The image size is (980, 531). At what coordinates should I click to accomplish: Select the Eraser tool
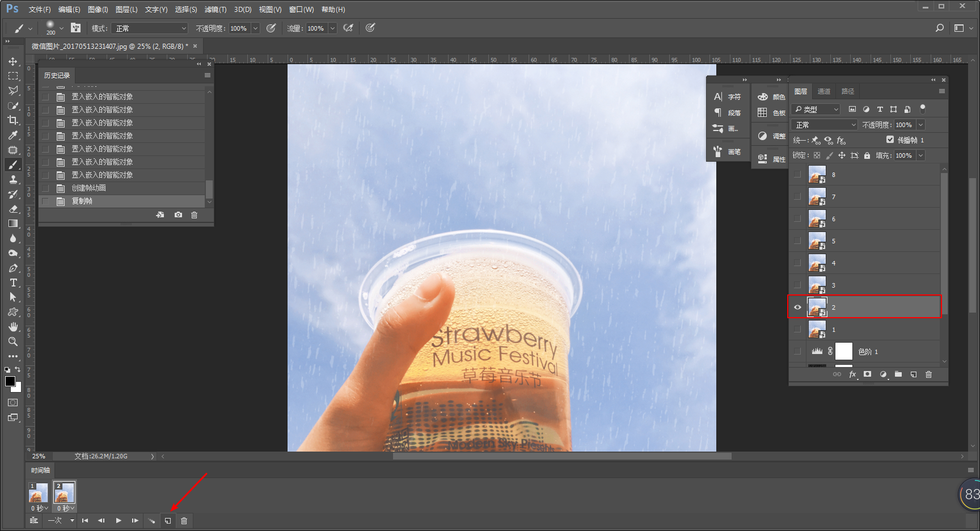click(x=13, y=209)
